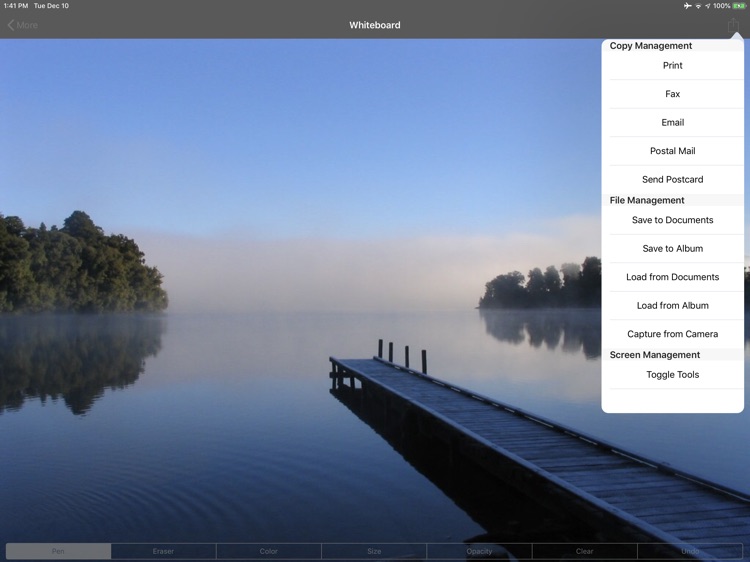Select Postal Mail option
This screenshot has height=562, width=750.
coord(673,151)
